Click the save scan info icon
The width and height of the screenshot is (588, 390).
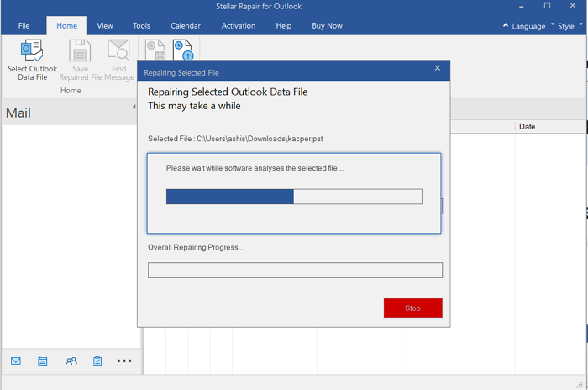click(155, 50)
